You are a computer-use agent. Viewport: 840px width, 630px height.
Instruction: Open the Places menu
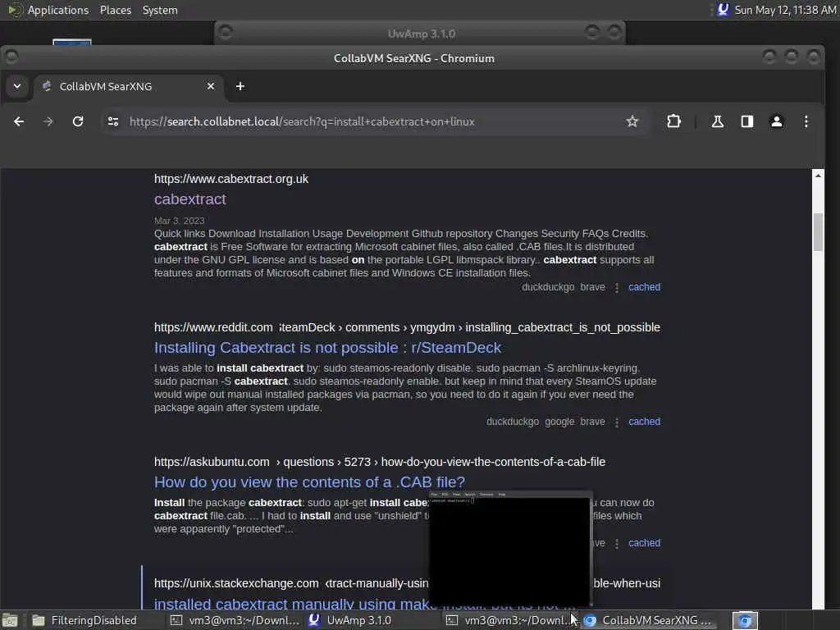[115, 10]
